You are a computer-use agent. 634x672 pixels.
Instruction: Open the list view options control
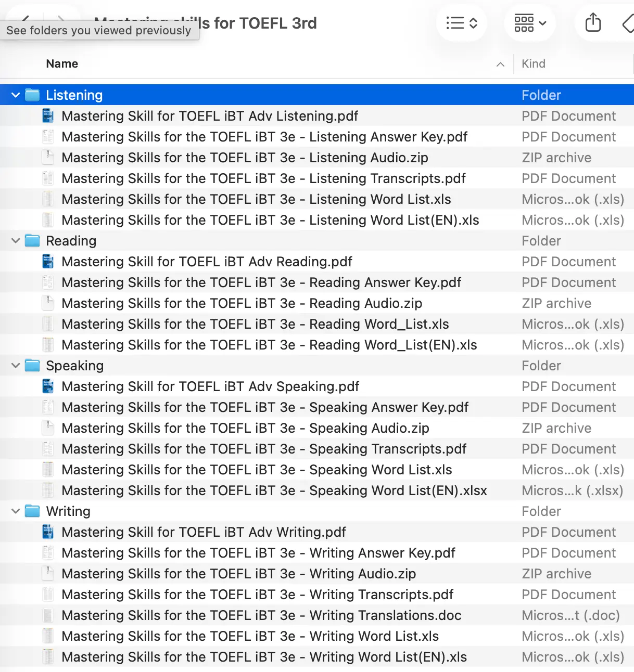461,23
